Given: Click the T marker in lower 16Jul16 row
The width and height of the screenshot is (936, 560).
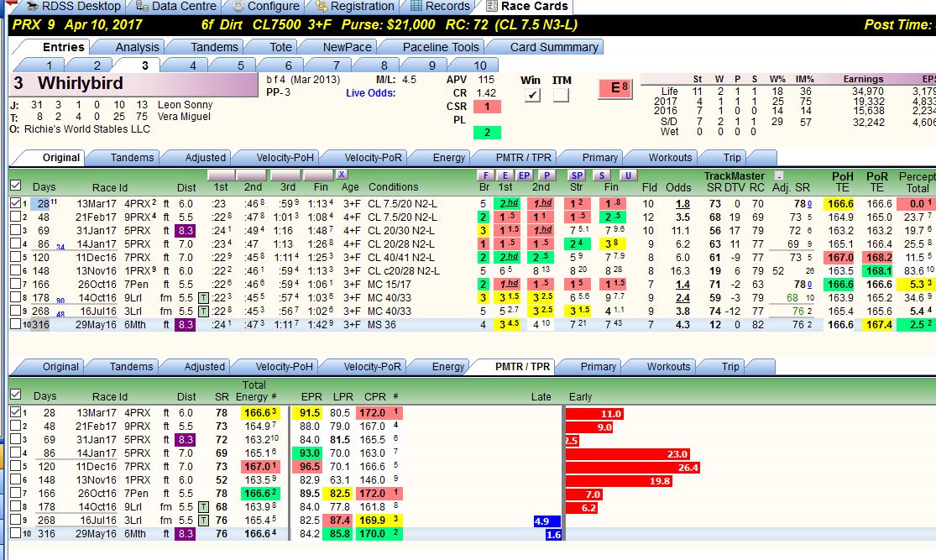Looking at the screenshot, I should click(x=203, y=520).
